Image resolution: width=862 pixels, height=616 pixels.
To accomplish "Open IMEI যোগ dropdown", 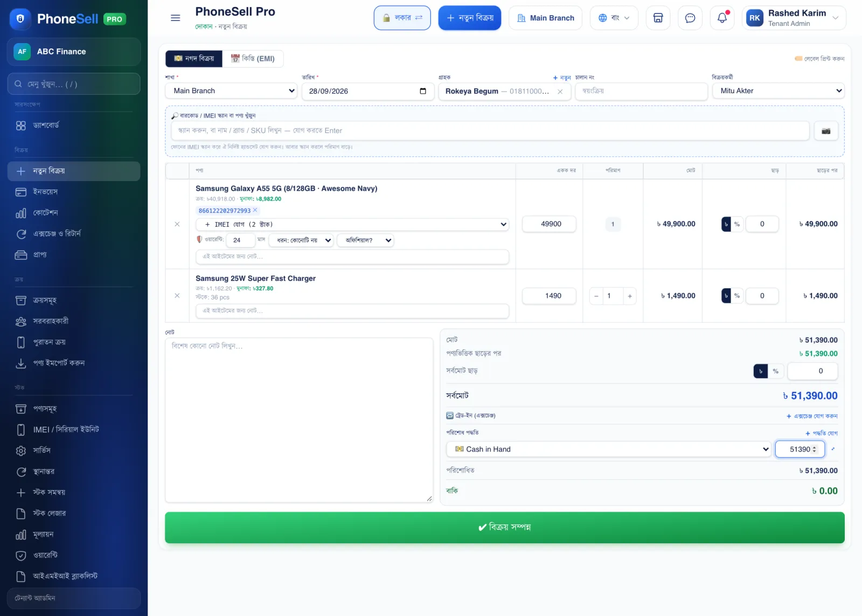I will click(x=352, y=224).
